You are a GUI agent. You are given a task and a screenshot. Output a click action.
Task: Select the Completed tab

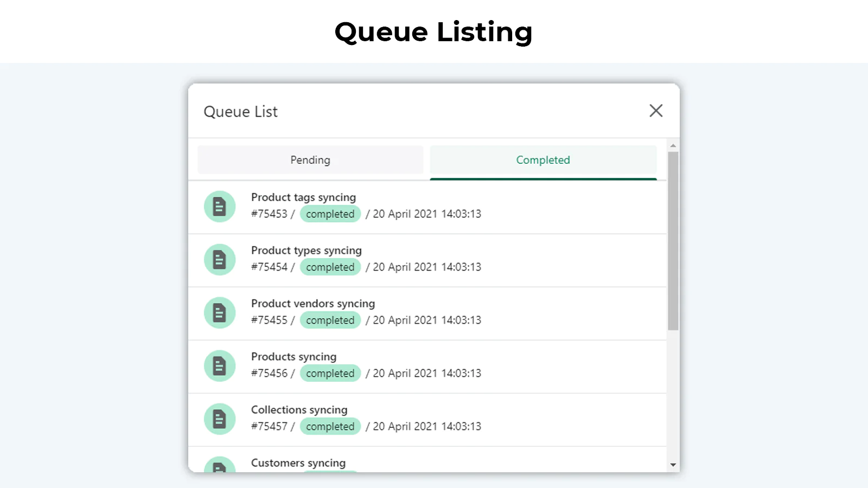pyautogui.click(x=543, y=160)
